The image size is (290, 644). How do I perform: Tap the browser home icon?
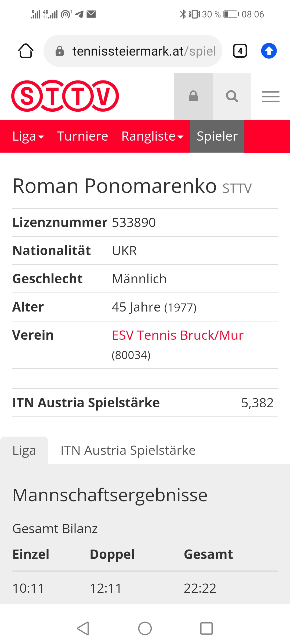pos(26,51)
